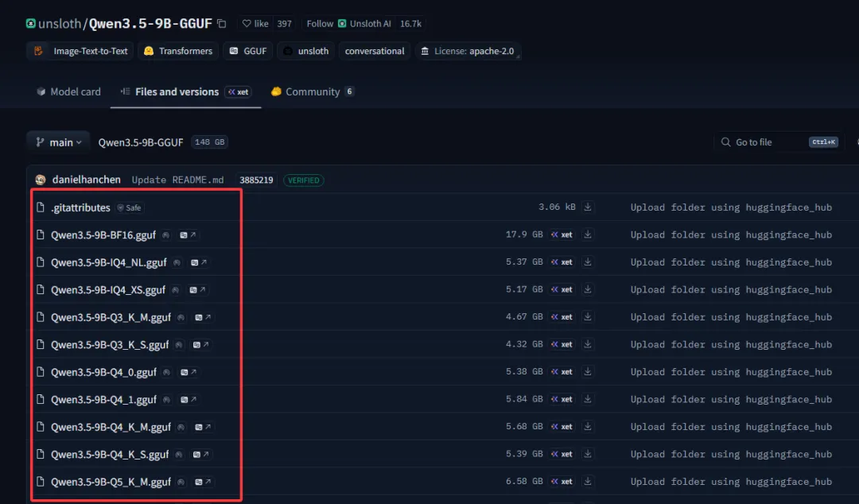Click the 16.7k followers count
859x504 pixels.
pyautogui.click(x=410, y=24)
